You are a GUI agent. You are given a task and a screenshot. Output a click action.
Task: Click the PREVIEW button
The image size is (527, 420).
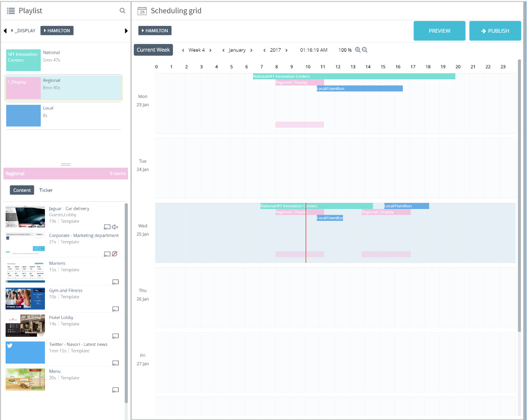(x=439, y=31)
